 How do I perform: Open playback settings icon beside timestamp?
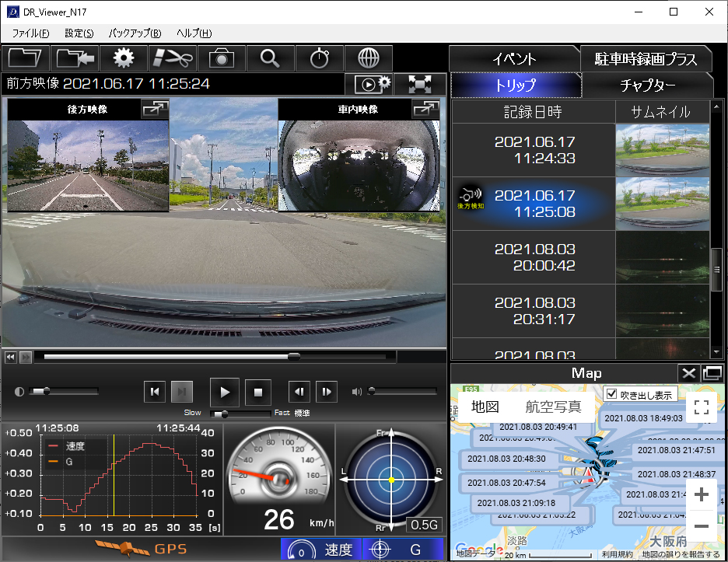point(369,85)
